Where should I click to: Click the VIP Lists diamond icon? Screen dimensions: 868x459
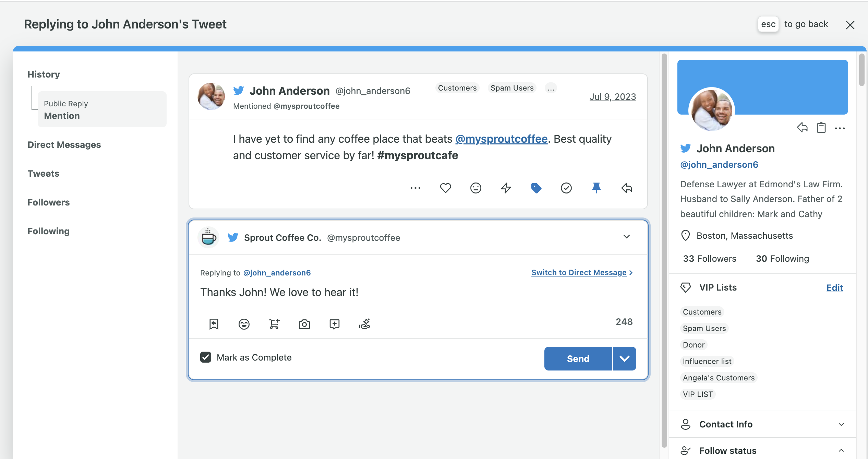pyautogui.click(x=686, y=287)
